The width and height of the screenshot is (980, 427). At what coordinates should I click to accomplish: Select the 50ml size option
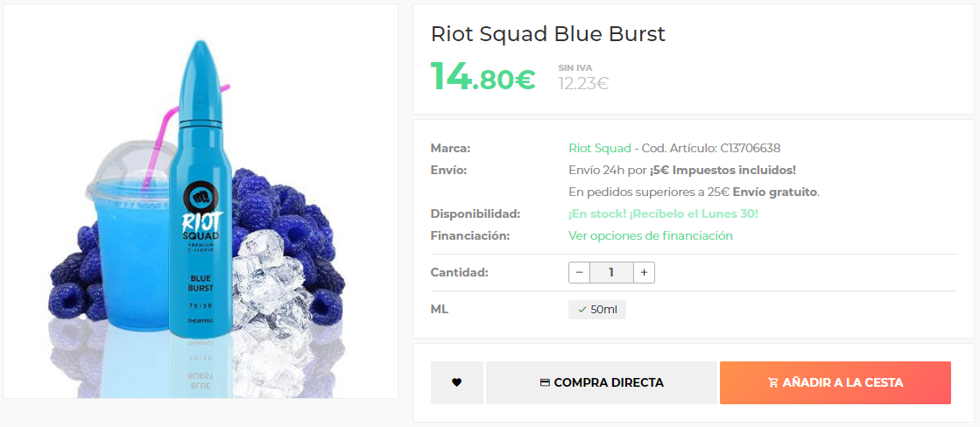click(597, 310)
